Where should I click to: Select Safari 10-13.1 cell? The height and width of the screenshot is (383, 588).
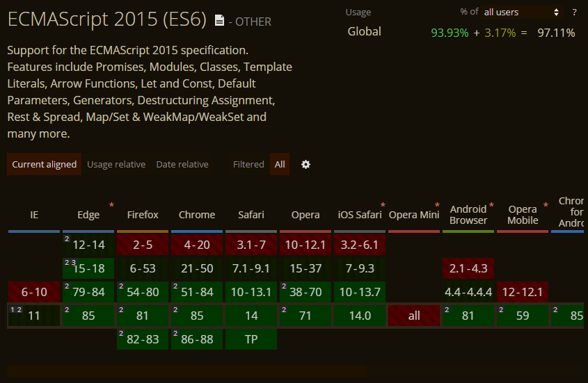point(251,292)
